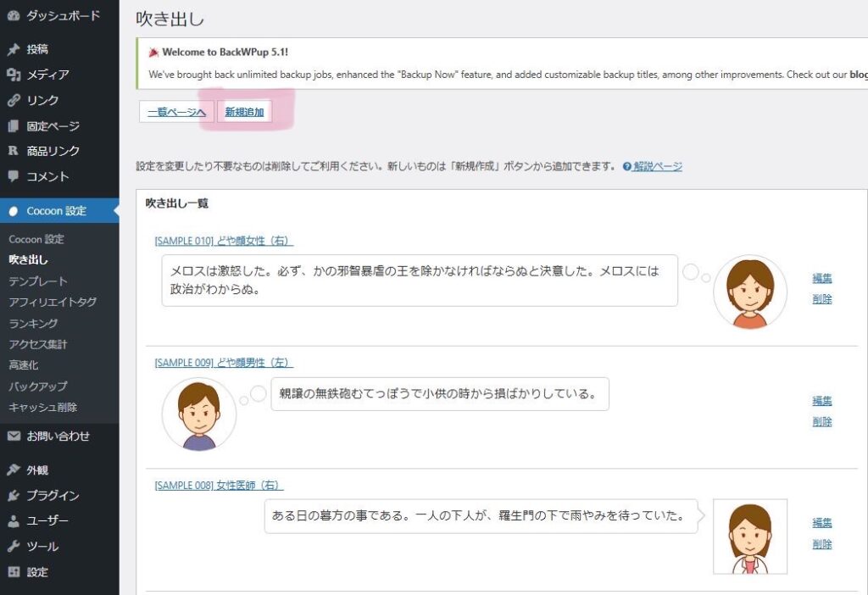Click the chain link icon beside リンク
868x595 pixels.
[14, 100]
